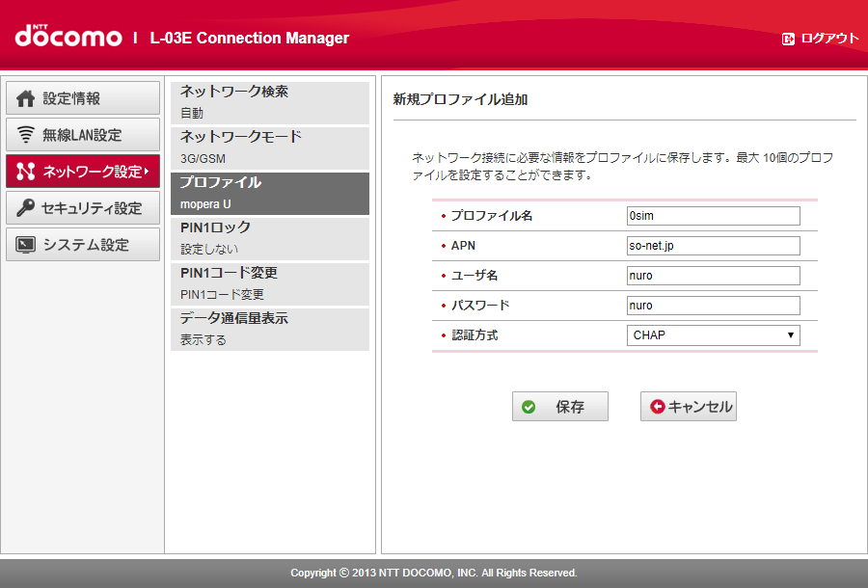Click the green check icon on 保存 button
The height and width of the screenshot is (588, 868).
[x=529, y=406]
